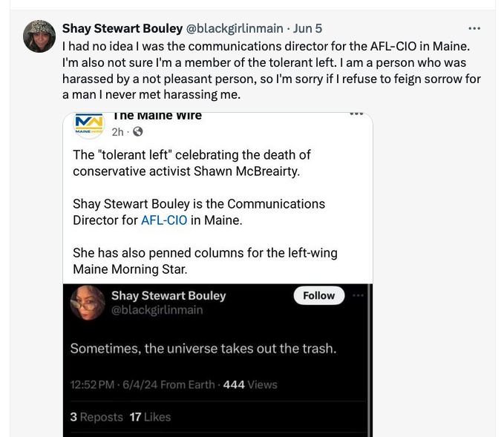Click the 444 Views count

pos(250,384)
